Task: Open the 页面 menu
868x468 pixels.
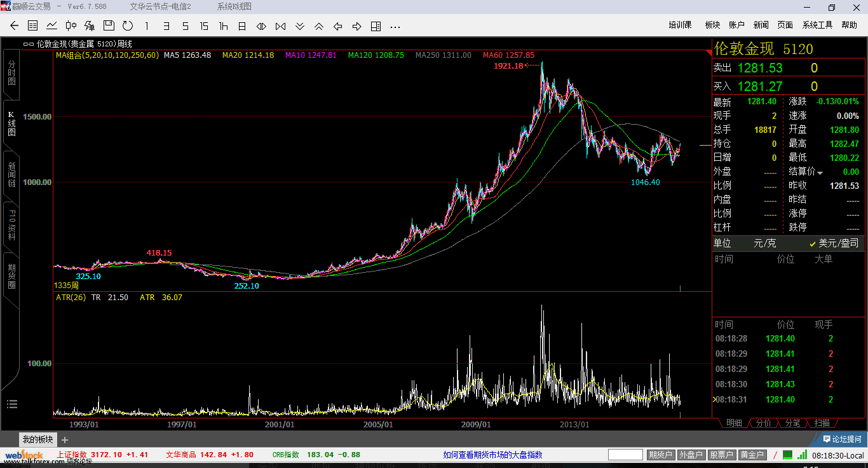Action: click(x=785, y=25)
